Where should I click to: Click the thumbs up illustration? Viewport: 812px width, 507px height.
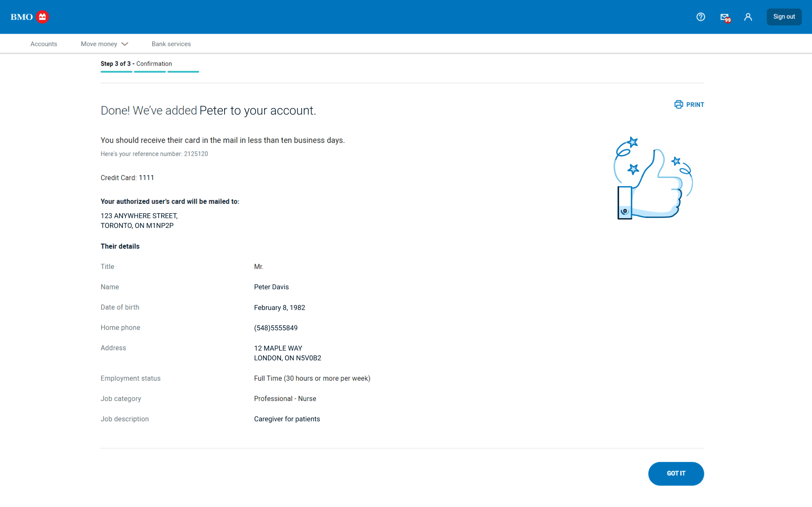point(653,178)
